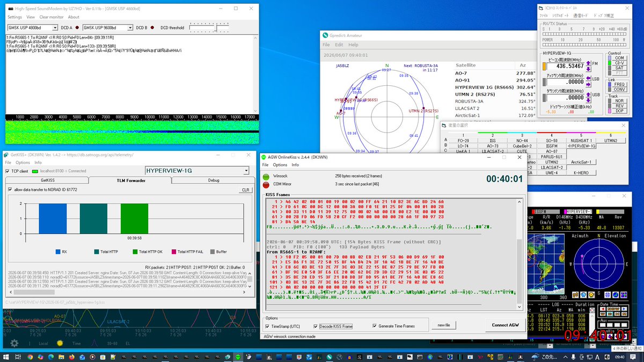Open the notification center icon in system tray
Viewport: 644px width, 362px height.
click(633, 357)
